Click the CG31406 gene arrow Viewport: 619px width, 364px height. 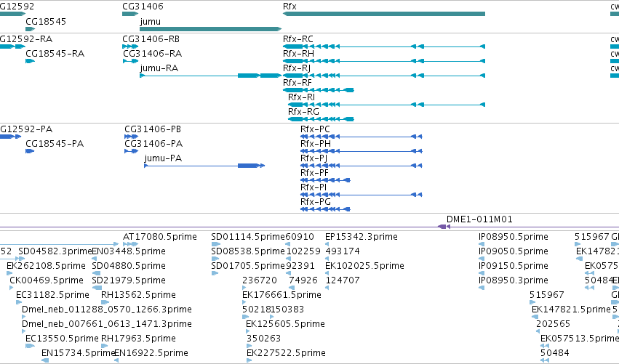(x=130, y=14)
